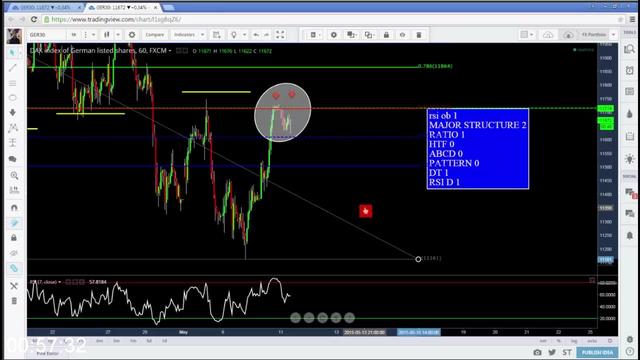Viewport: 640px width, 360px height.
Task: Click the second layer-order icon in floating toolbar
Action: (x=369, y=35)
